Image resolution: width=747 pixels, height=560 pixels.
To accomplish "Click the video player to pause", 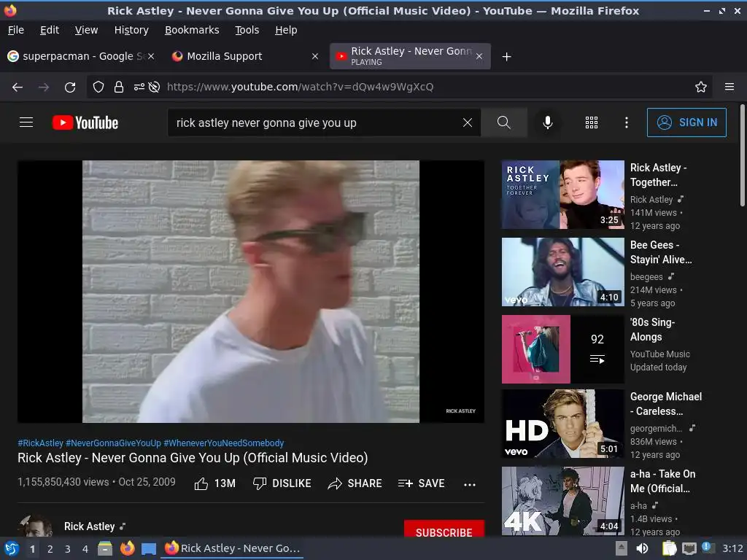I will (x=251, y=292).
